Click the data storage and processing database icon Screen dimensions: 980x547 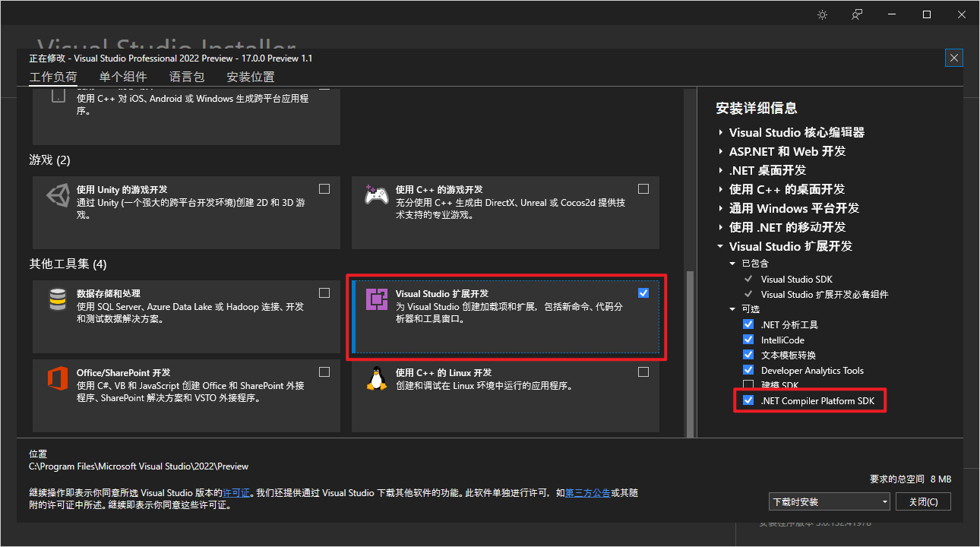(x=57, y=300)
